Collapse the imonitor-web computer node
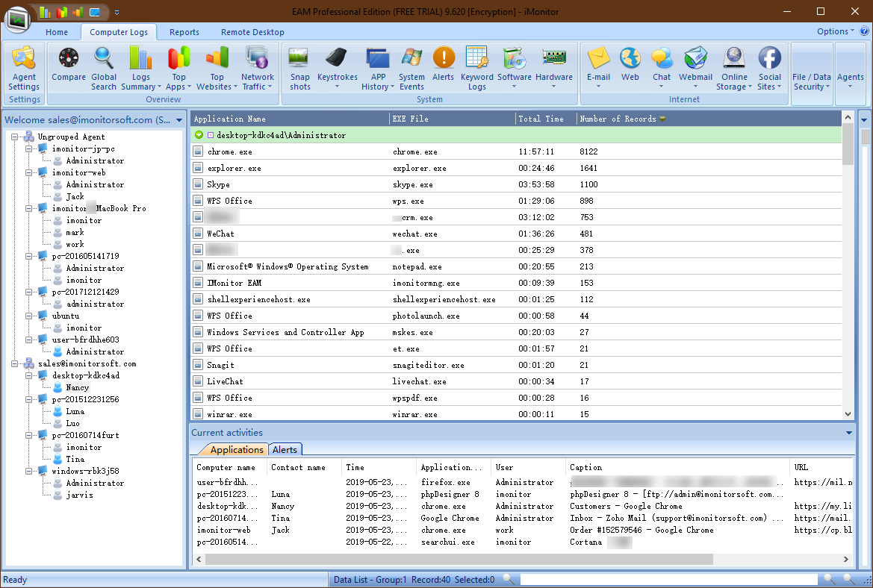873x588 pixels. click(29, 172)
